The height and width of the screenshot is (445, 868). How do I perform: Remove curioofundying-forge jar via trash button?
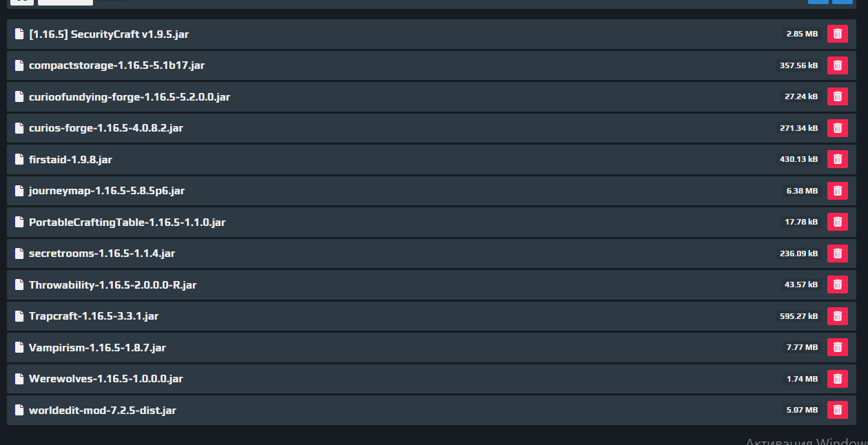click(837, 96)
